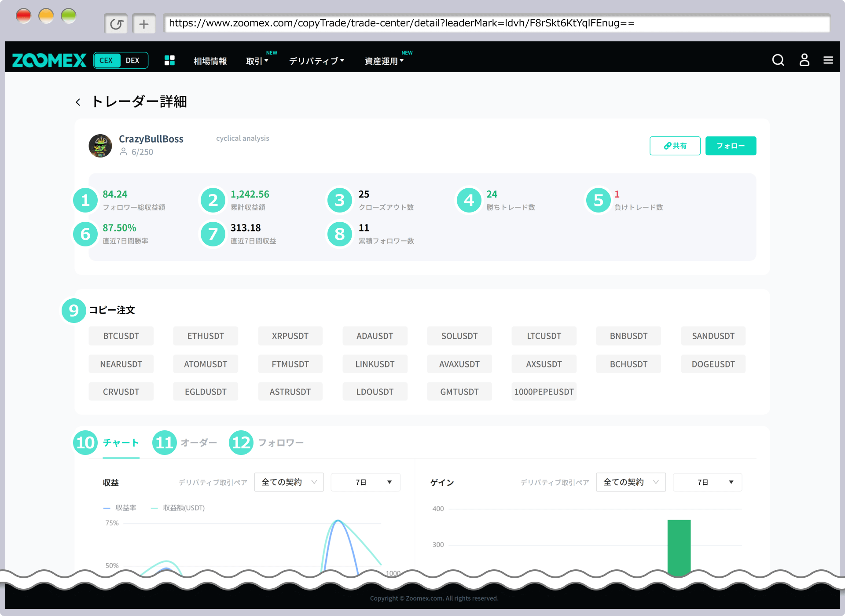This screenshot has height=616, width=845.
Task: Open 相場情報 menu item
Action: (210, 61)
